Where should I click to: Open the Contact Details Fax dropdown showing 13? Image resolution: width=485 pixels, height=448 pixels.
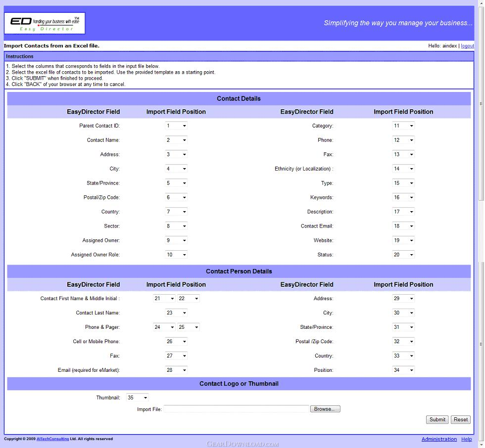[403, 154]
